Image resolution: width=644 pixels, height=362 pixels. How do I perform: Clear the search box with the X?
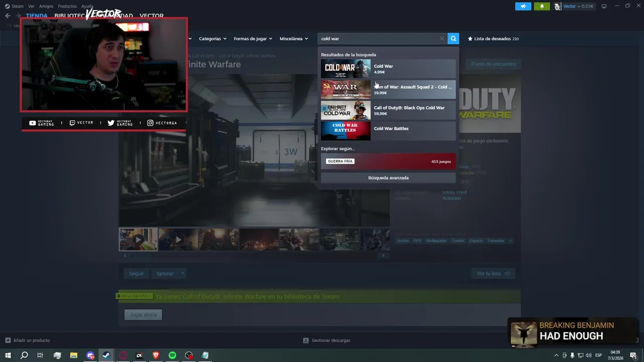(442, 39)
